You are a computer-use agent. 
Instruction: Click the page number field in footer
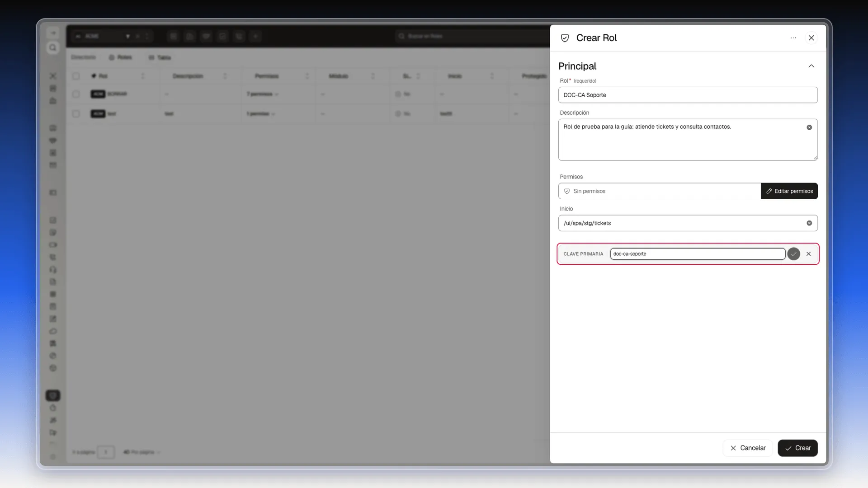pyautogui.click(x=106, y=452)
